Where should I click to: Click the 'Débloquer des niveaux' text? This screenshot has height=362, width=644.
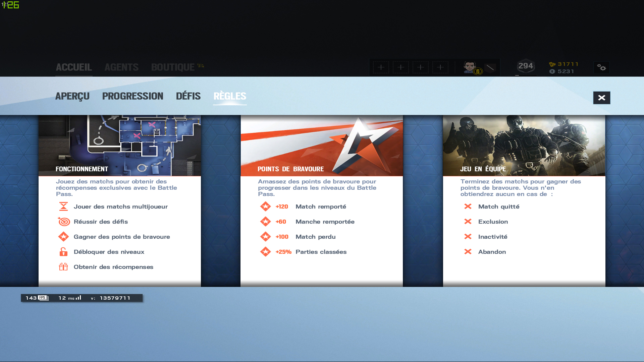click(109, 252)
